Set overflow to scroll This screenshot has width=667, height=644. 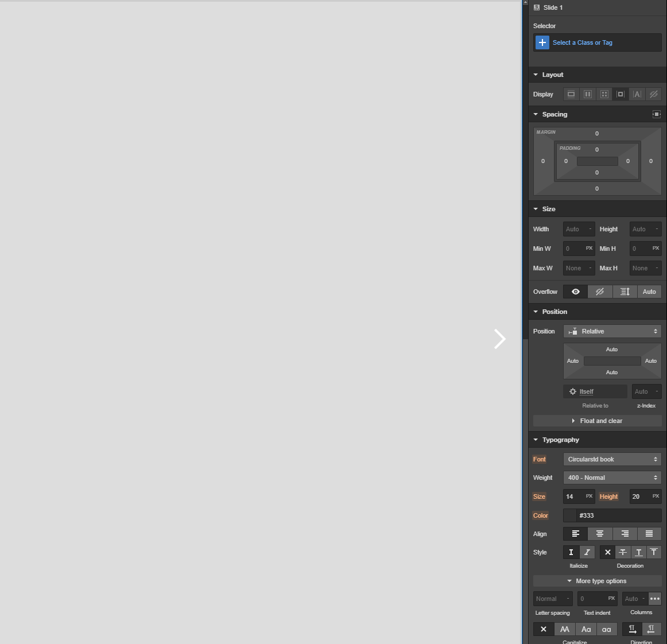tap(625, 292)
